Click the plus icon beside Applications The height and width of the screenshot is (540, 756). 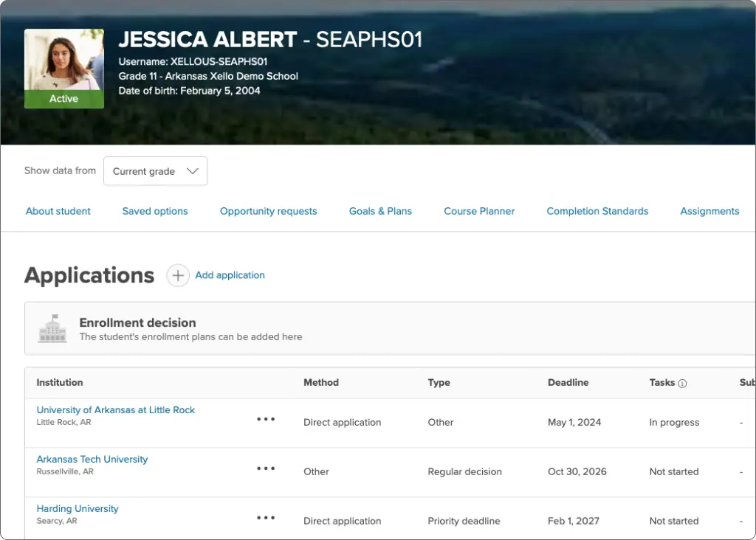pos(178,276)
